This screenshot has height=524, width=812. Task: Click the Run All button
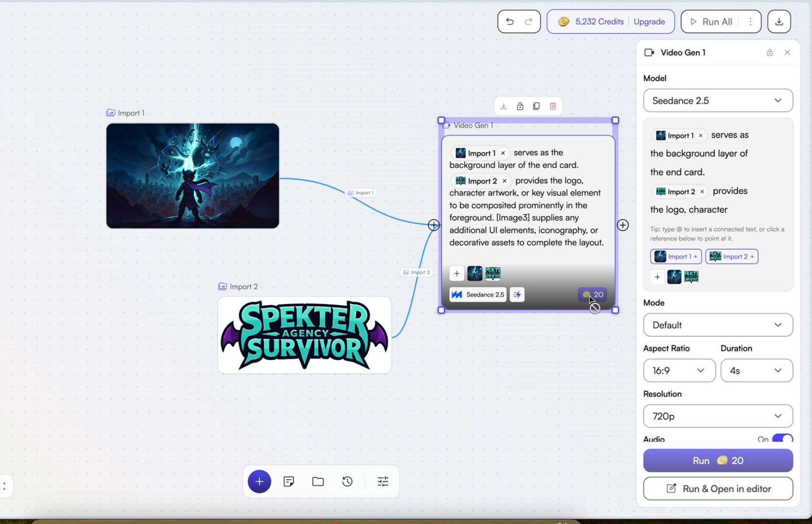[711, 21]
